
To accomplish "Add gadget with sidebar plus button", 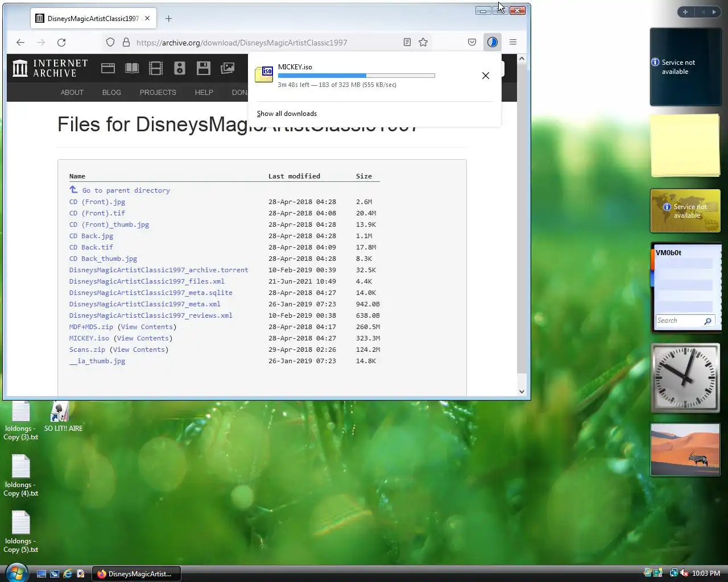I will (x=685, y=12).
